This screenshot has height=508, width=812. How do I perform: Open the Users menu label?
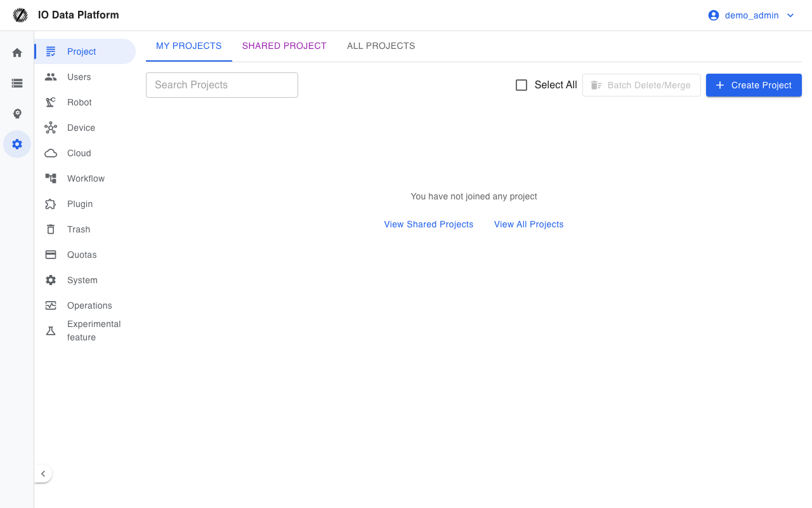[x=79, y=77]
